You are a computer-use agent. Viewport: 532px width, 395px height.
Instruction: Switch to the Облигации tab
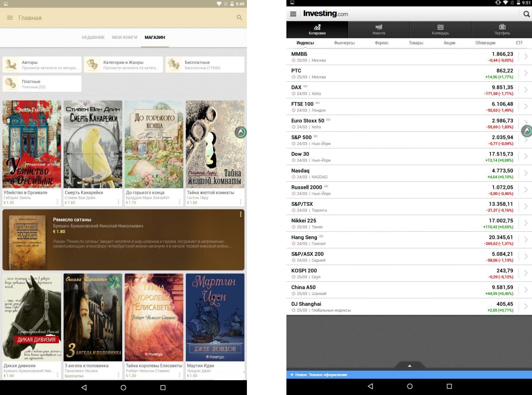point(485,43)
